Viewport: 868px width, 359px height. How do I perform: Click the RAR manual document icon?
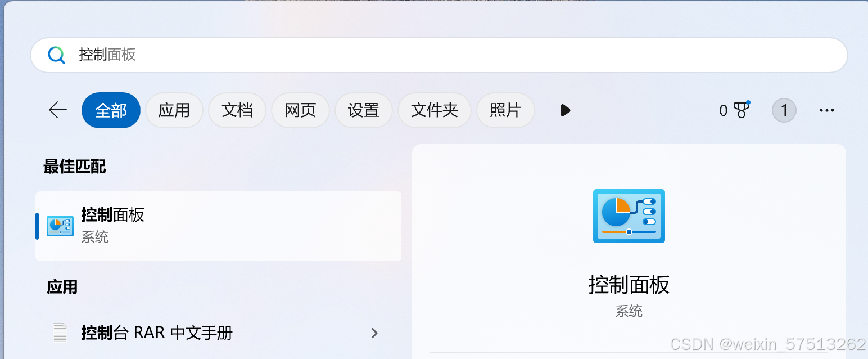pos(60,333)
